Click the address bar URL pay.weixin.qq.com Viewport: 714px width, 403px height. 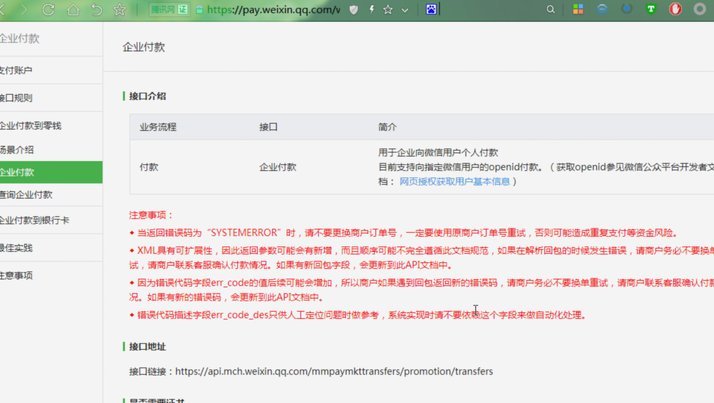point(273,10)
